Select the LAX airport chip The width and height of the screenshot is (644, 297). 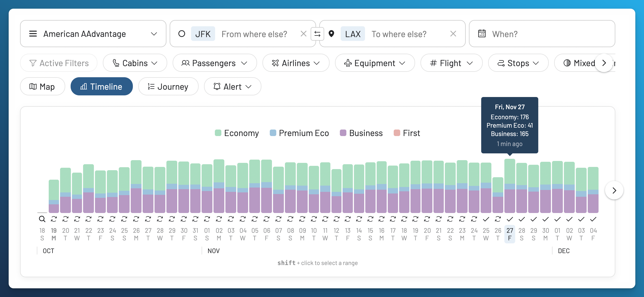(353, 34)
